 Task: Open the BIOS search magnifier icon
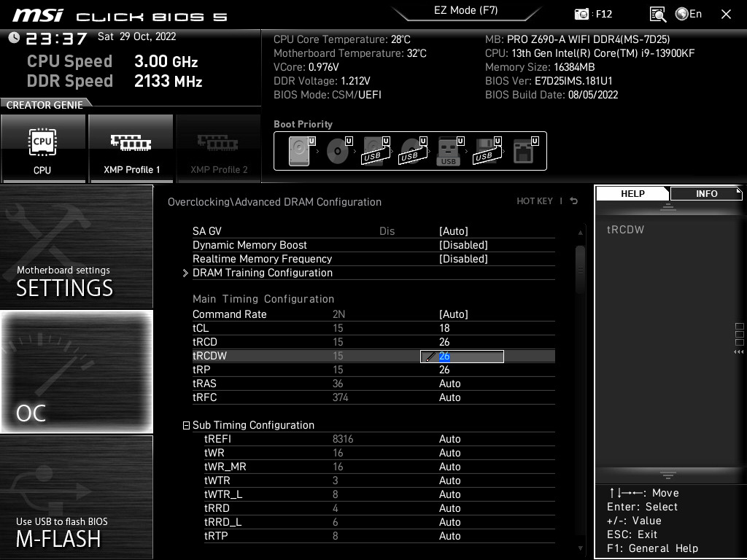658,15
